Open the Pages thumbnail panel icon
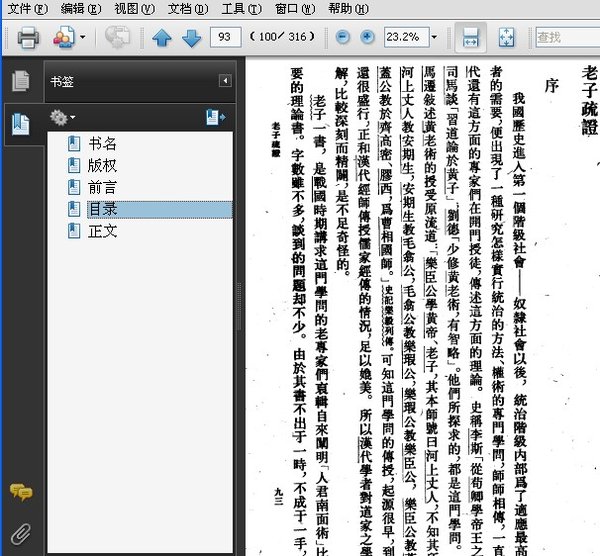 [x=19, y=82]
